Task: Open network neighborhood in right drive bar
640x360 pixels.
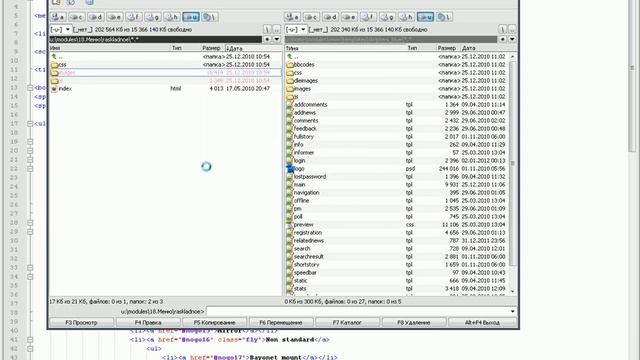Action: point(444,17)
